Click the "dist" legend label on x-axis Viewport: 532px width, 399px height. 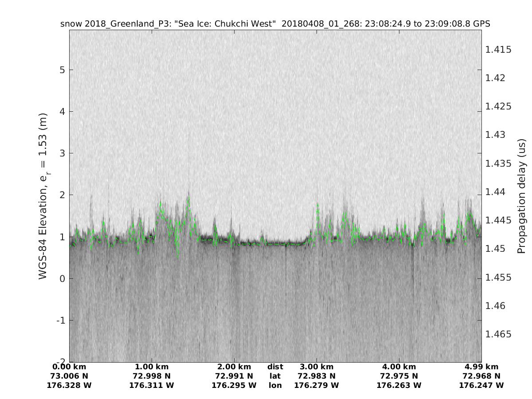[275, 367]
